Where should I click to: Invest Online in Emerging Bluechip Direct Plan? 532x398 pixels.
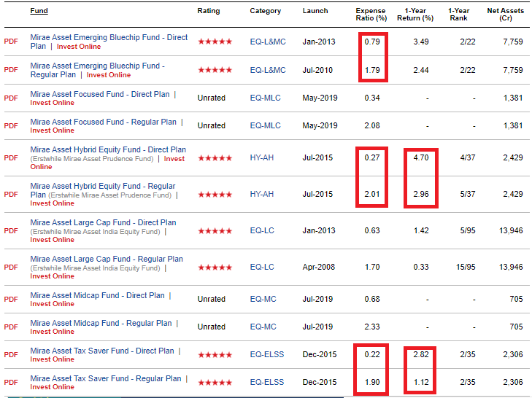tap(79, 47)
